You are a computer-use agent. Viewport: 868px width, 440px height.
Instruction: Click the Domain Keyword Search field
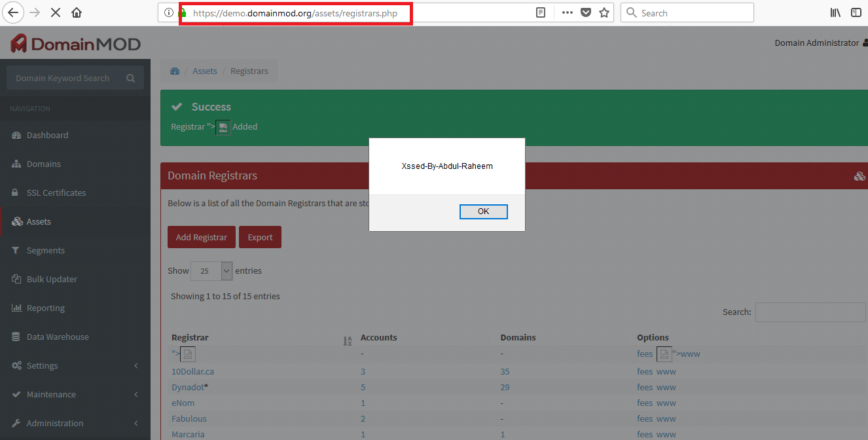coord(63,78)
